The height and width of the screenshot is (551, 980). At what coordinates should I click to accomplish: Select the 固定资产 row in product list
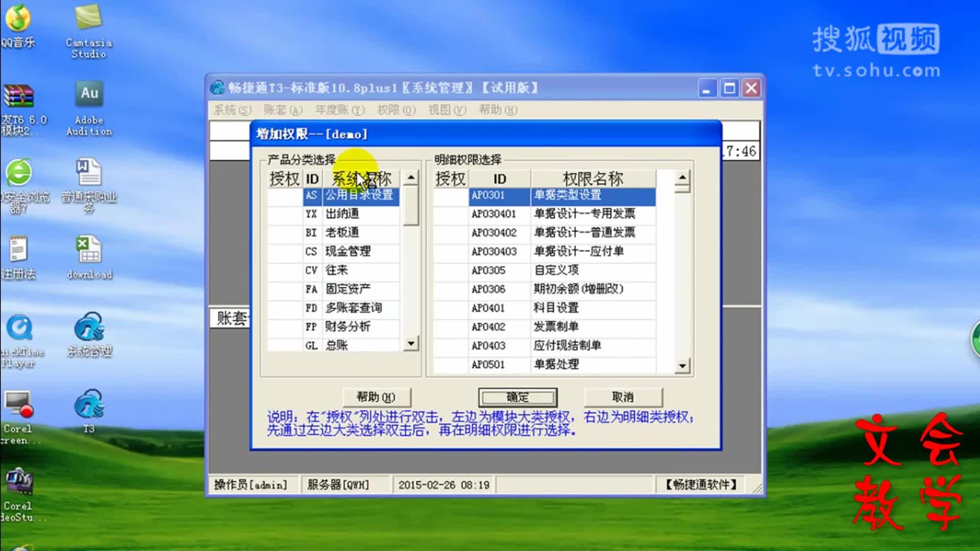pyautogui.click(x=349, y=289)
